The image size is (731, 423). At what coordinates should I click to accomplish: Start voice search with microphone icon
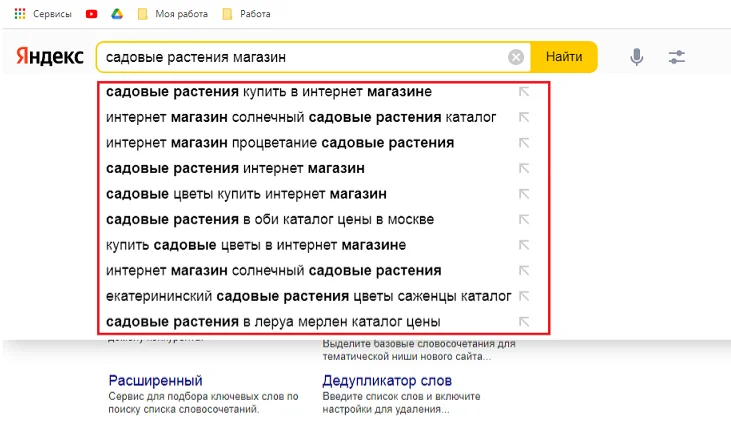(636, 57)
